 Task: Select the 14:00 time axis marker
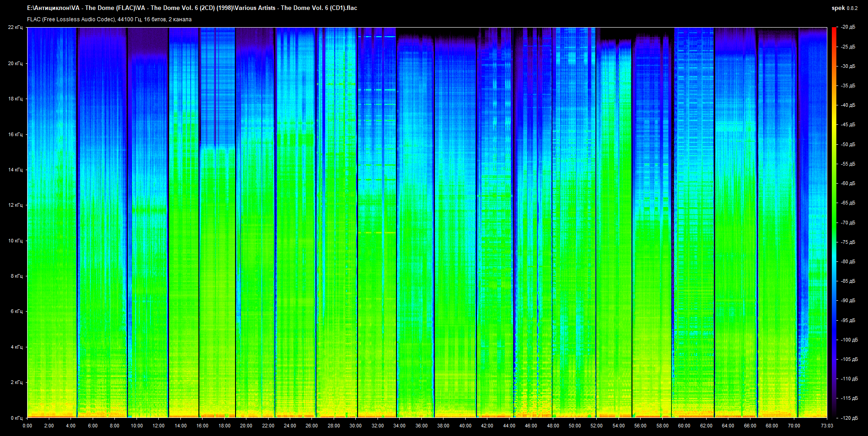pyautogui.click(x=180, y=426)
